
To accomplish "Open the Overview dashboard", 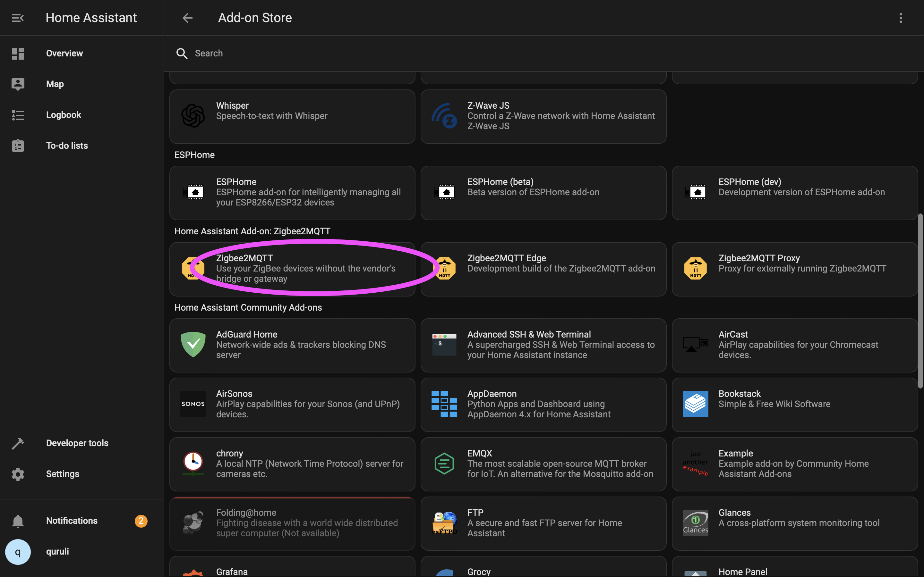I will [64, 54].
